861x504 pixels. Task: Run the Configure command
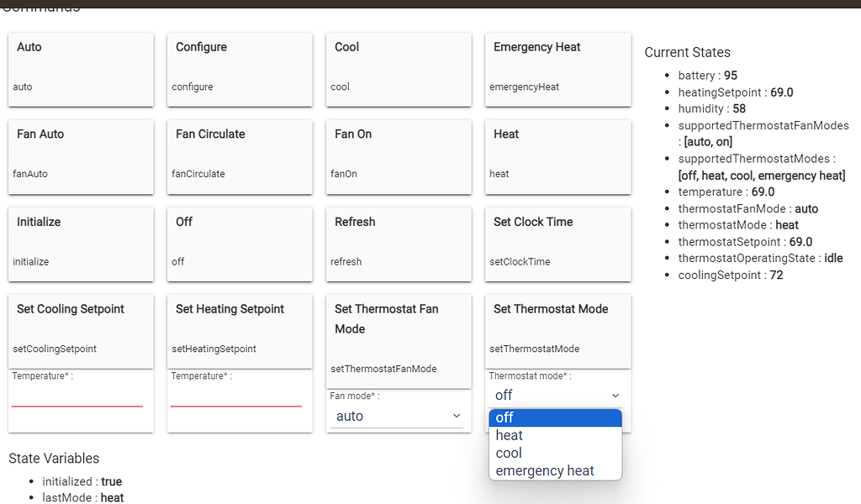[239, 70]
